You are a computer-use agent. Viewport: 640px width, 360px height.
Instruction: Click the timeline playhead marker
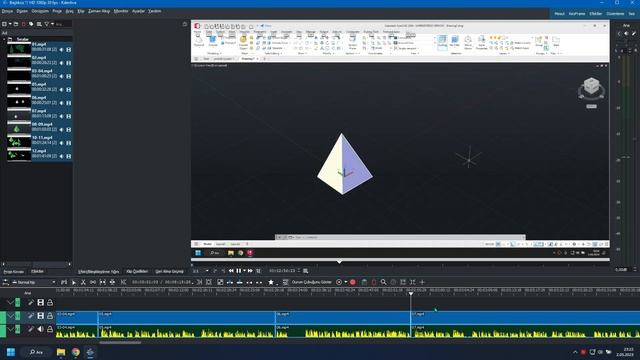pyautogui.click(x=411, y=293)
